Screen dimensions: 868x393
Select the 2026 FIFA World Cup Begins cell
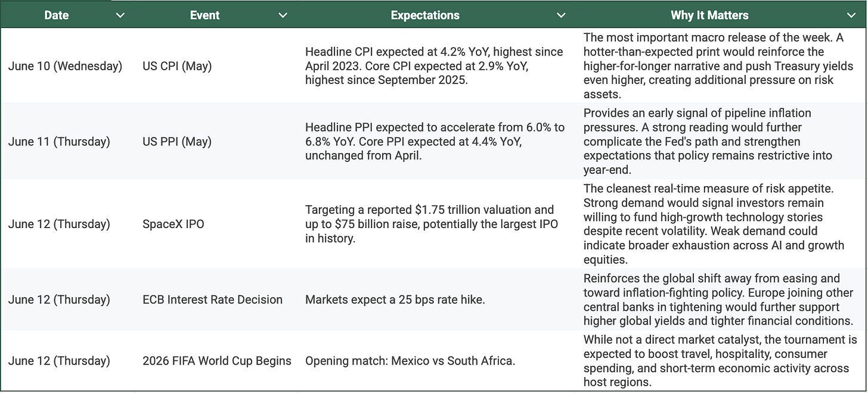[x=217, y=361]
